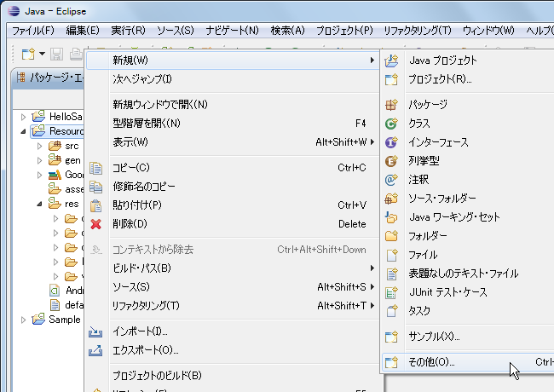Click the Java プロジェクト icon
The width and height of the screenshot is (554, 392).
coord(391,61)
